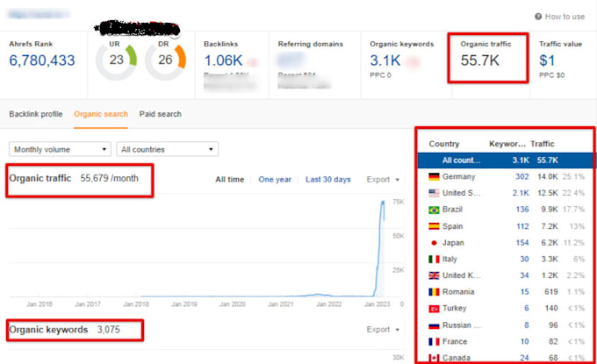Select Germany in the country table

[458, 176]
